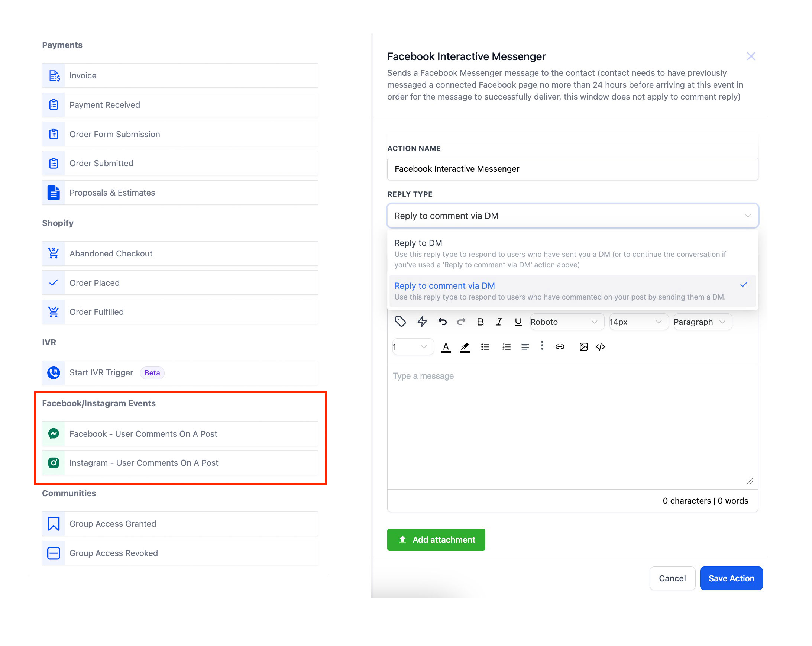Pick a text color
This screenshot has width=812, height=646.
pyautogui.click(x=446, y=347)
